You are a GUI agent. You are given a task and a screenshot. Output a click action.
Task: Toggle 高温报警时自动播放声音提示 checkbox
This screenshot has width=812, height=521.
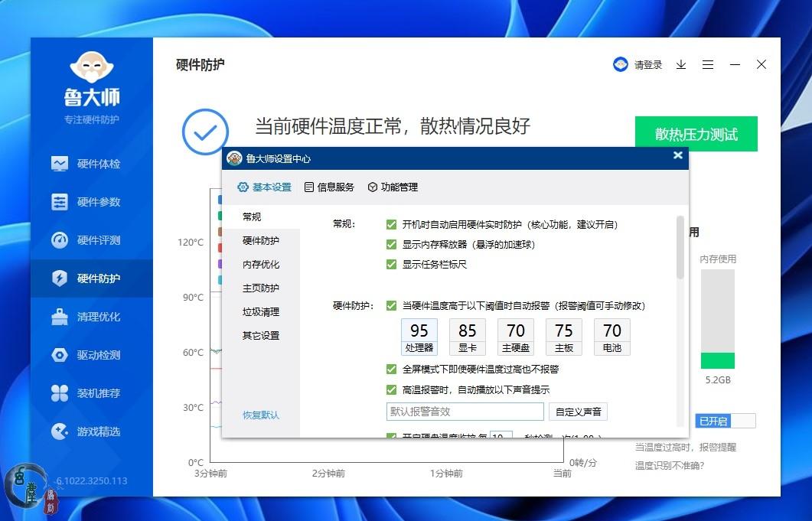click(x=392, y=390)
